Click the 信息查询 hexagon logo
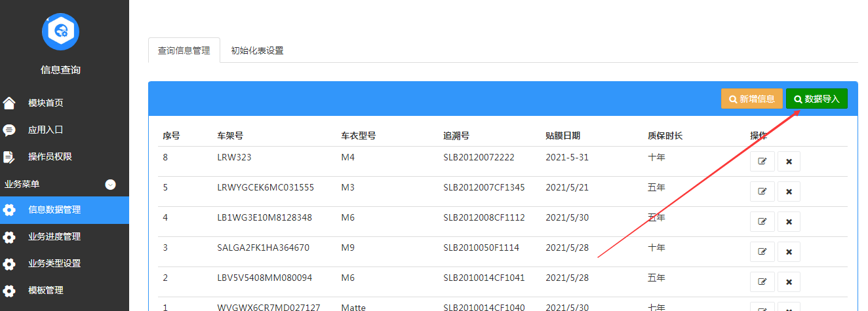 60,31
